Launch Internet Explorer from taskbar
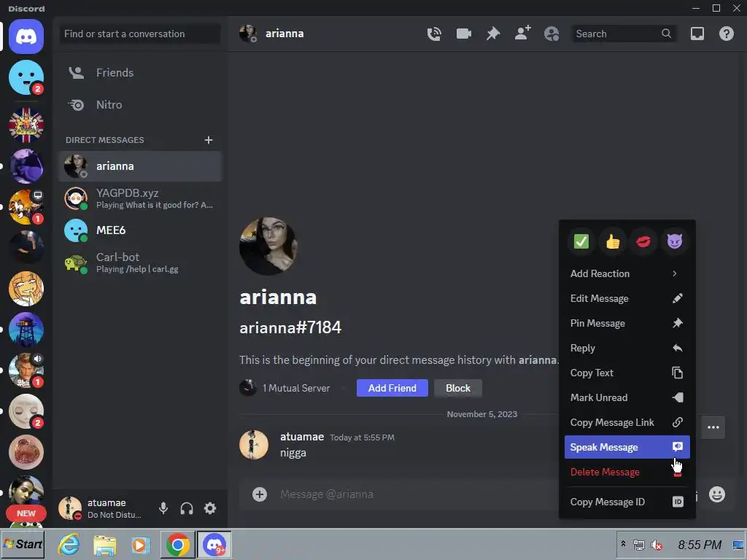The image size is (747, 560). (69, 545)
